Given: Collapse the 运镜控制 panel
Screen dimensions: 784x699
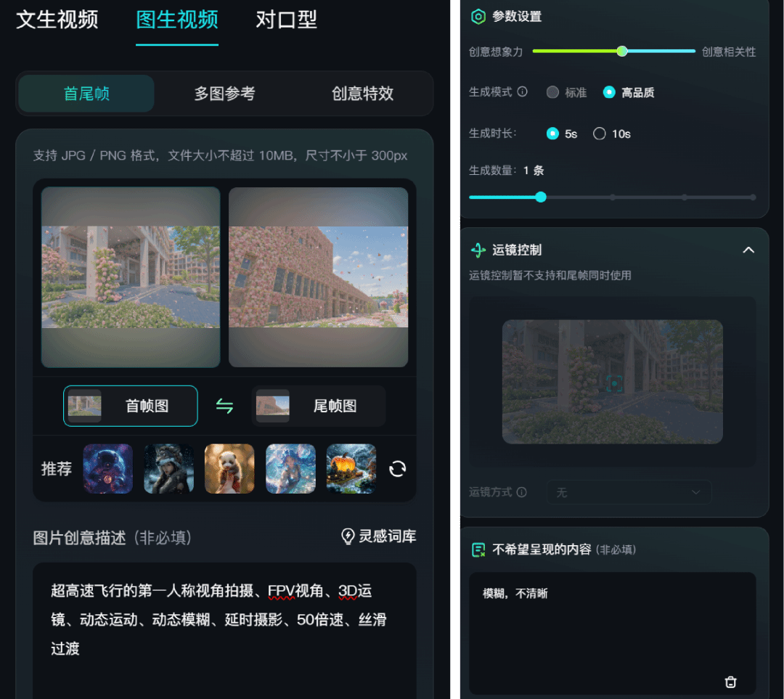Looking at the screenshot, I should coord(748,250).
